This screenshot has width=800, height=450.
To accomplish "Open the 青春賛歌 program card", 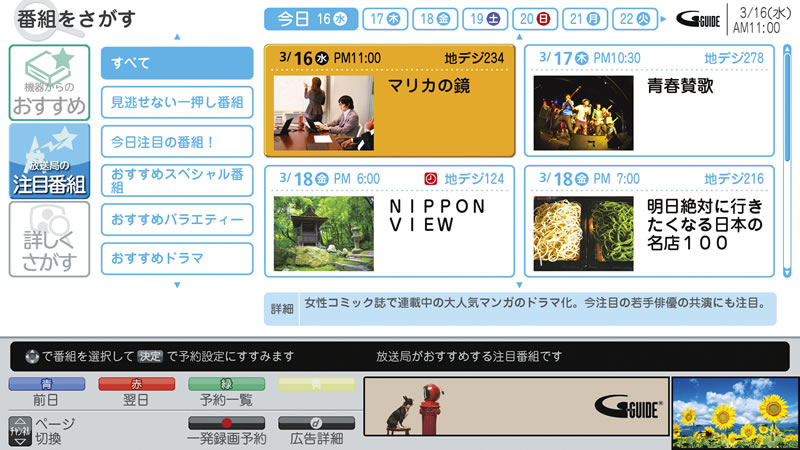I will click(649, 101).
